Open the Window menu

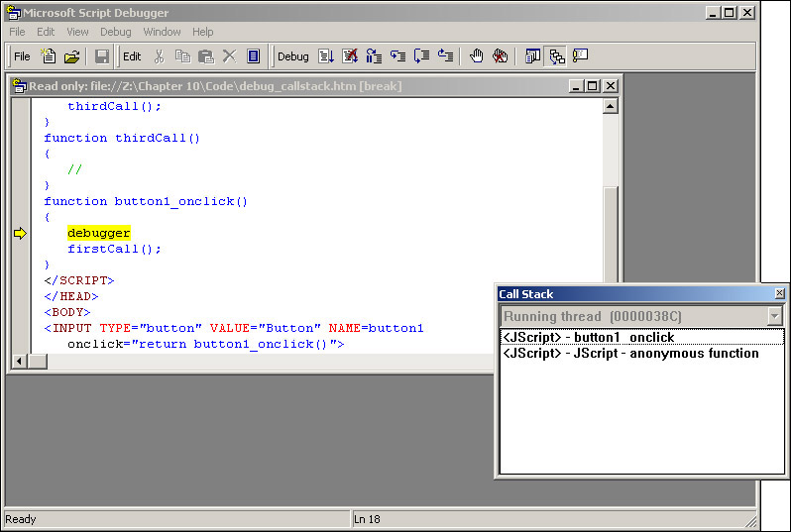pos(162,32)
